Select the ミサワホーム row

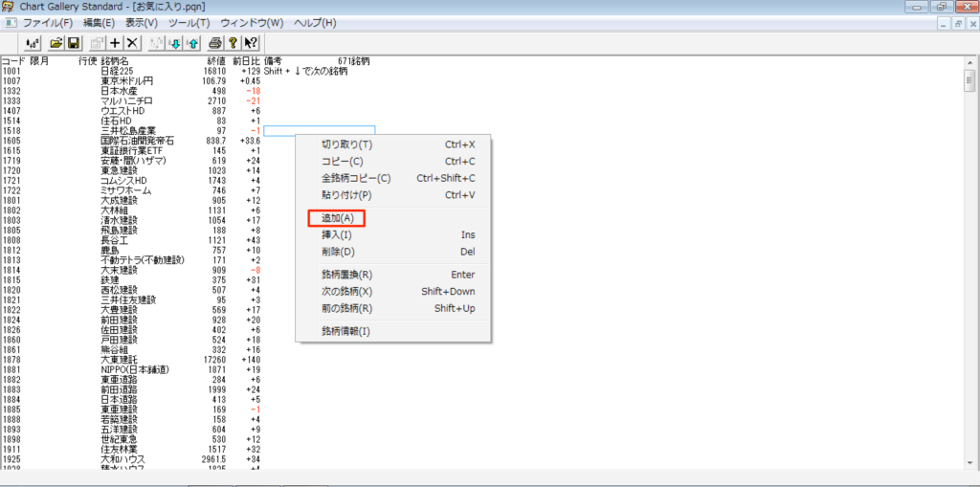[x=131, y=190]
